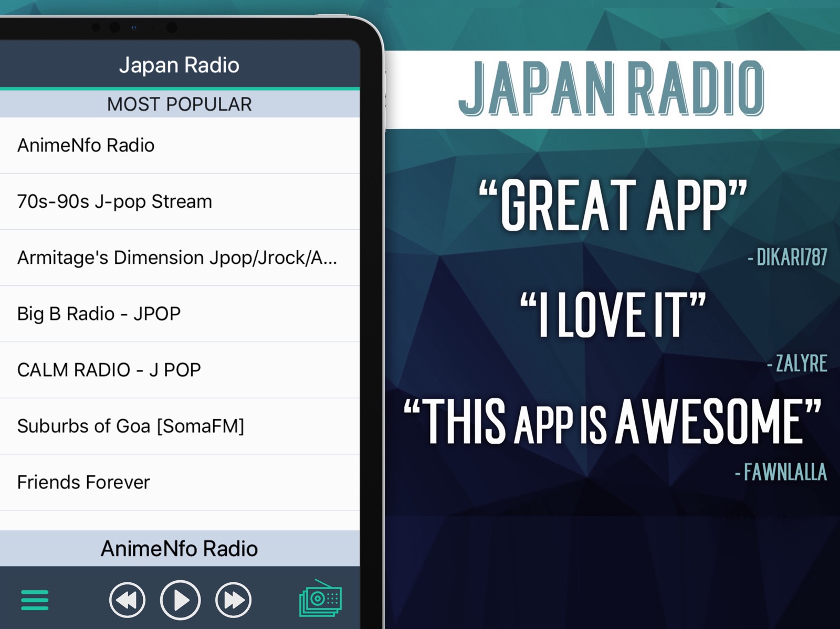Start playback with the play button
Image resolution: width=840 pixels, height=629 pixels.
coord(180,600)
